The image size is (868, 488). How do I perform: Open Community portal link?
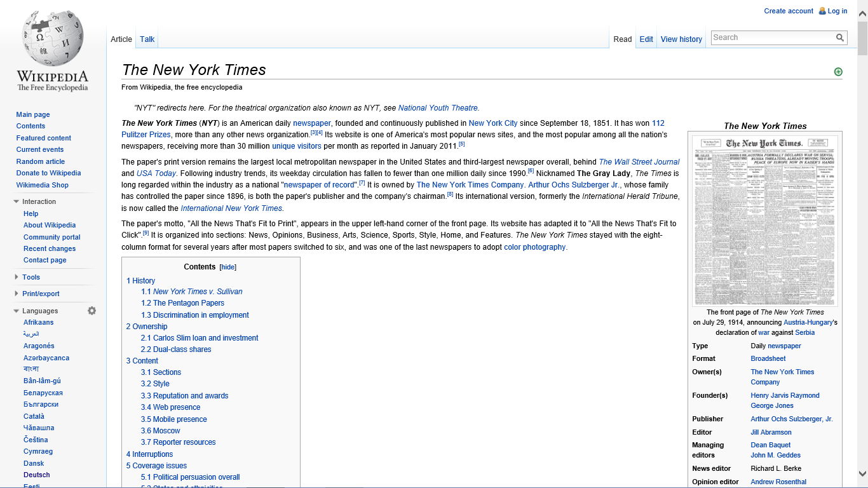[x=52, y=237]
